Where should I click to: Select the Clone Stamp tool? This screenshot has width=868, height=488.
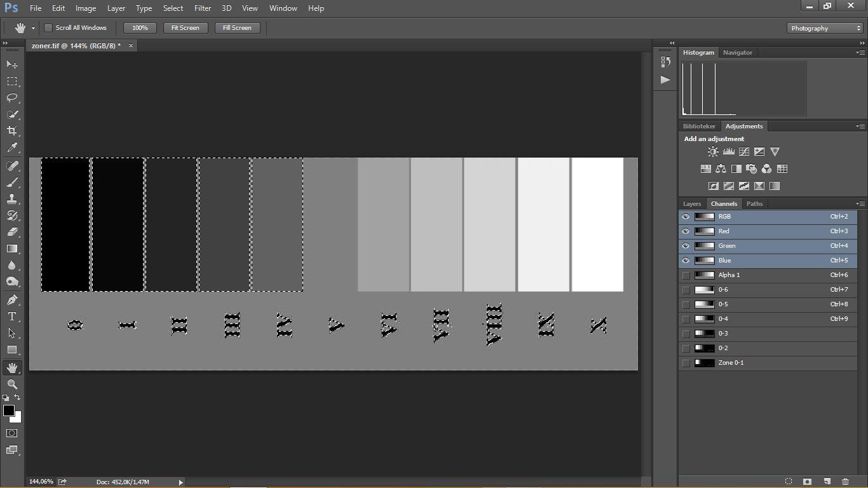coord(12,199)
